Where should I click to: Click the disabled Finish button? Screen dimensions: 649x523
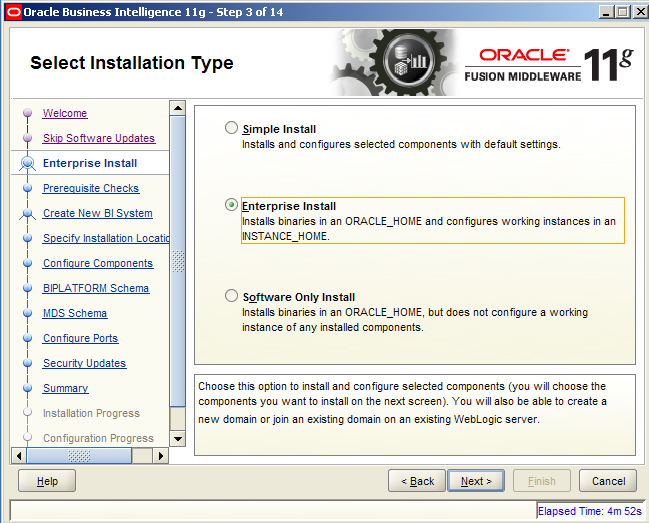[542, 481]
